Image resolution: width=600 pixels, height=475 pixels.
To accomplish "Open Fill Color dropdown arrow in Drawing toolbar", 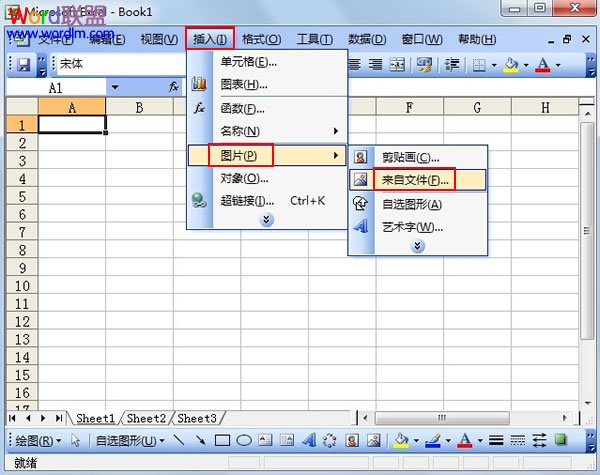I will (416, 441).
